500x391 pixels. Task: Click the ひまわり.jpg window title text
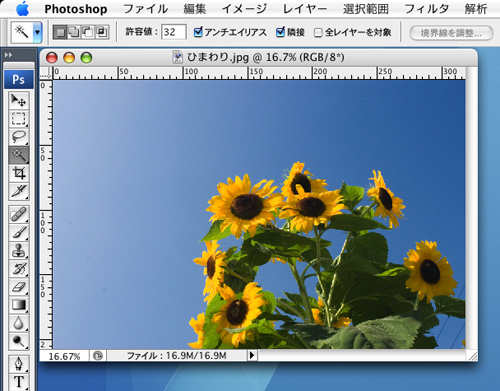pyautogui.click(x=265, y=57)
